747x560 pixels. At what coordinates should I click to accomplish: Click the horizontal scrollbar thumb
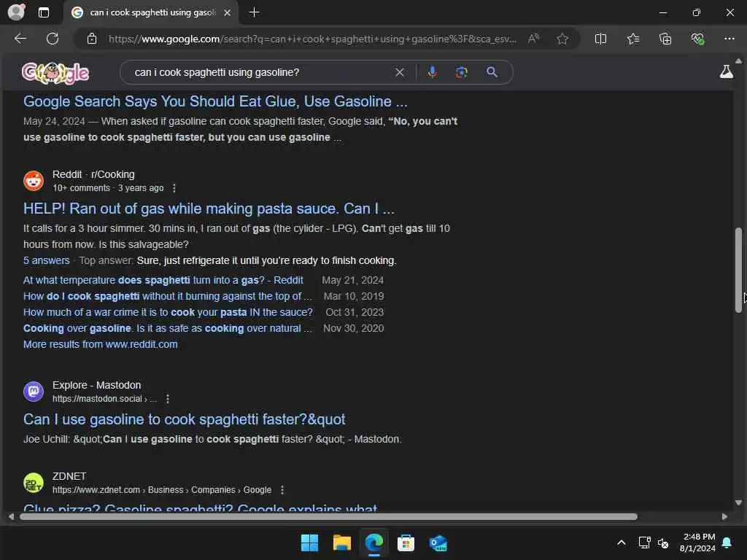328,517
